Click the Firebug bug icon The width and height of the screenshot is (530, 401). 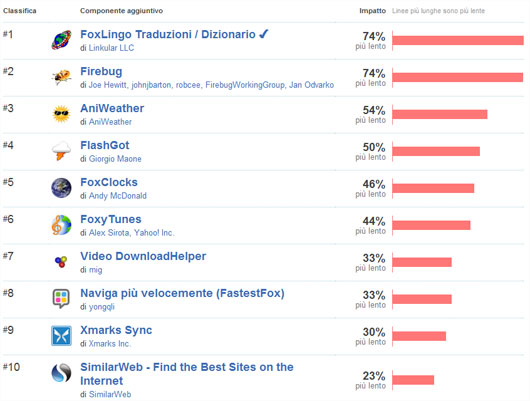pyautogui.click(x=62, y=77)
